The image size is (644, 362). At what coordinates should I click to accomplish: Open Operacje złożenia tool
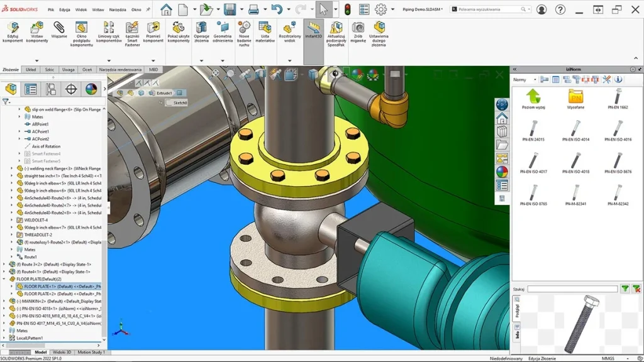[201, 33]
